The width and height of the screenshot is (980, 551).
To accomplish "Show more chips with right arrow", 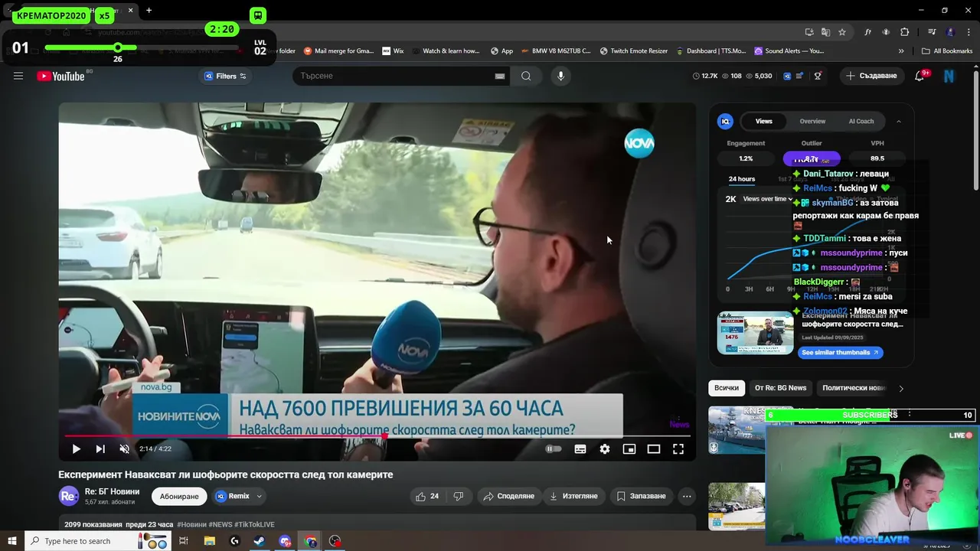I will (901, 388).
